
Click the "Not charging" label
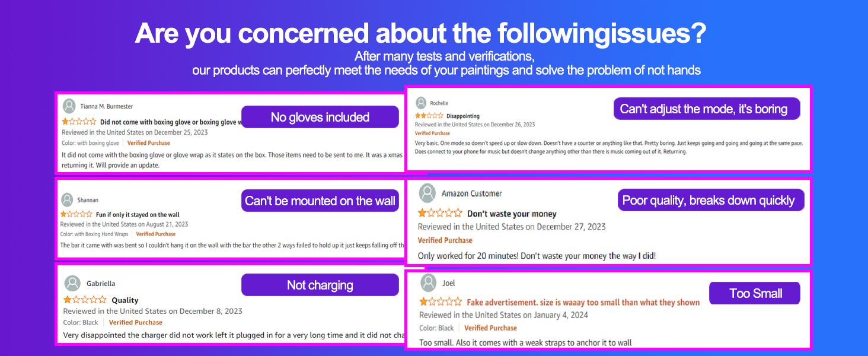(320, 285)
